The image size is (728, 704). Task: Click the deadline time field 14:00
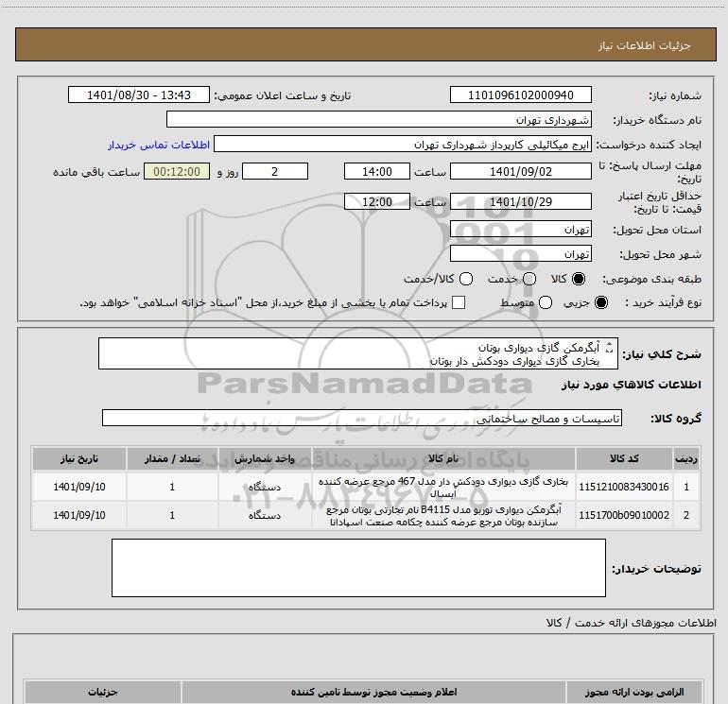377,171
